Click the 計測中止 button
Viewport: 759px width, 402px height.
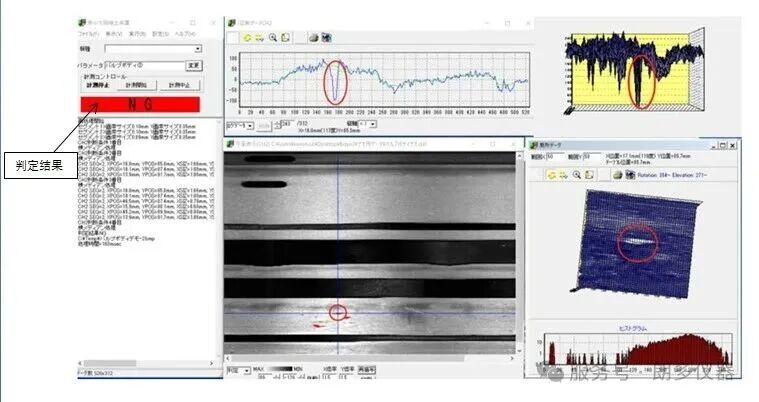(179, 85)
